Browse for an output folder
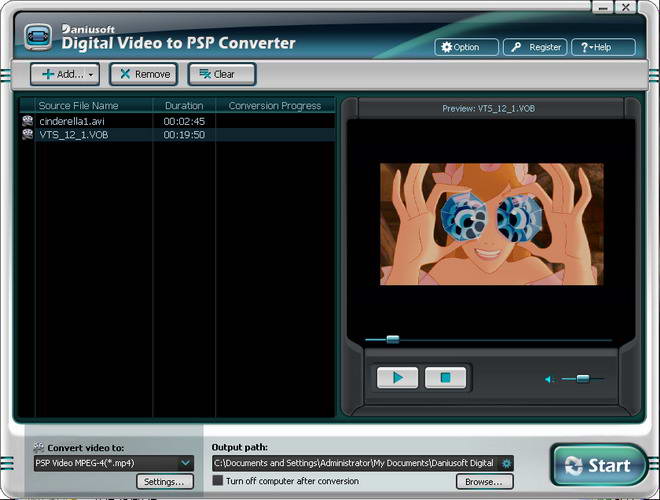The height and width of the screenshot is (500, 660). [x=484, y=481]
